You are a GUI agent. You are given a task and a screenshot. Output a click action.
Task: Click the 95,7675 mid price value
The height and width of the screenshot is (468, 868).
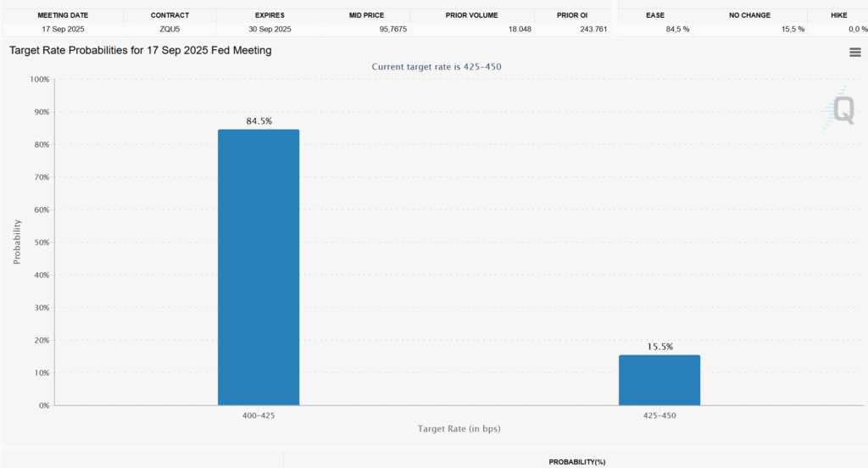click(x=393, y=30)
